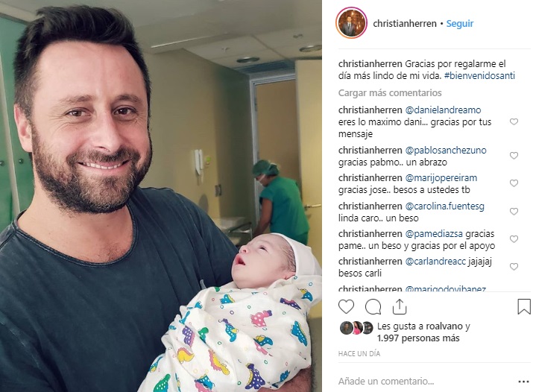The width and height of the screenshot is (533, 392).
Task: Open the HACE UN DÍA timestamp
Action: [359, 353]
